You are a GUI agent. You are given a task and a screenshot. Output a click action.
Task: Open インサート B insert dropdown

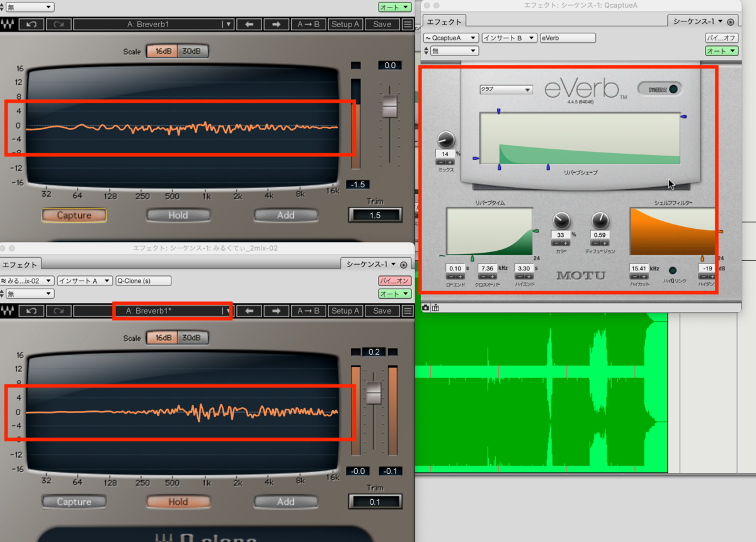click(x=509, y=38)
